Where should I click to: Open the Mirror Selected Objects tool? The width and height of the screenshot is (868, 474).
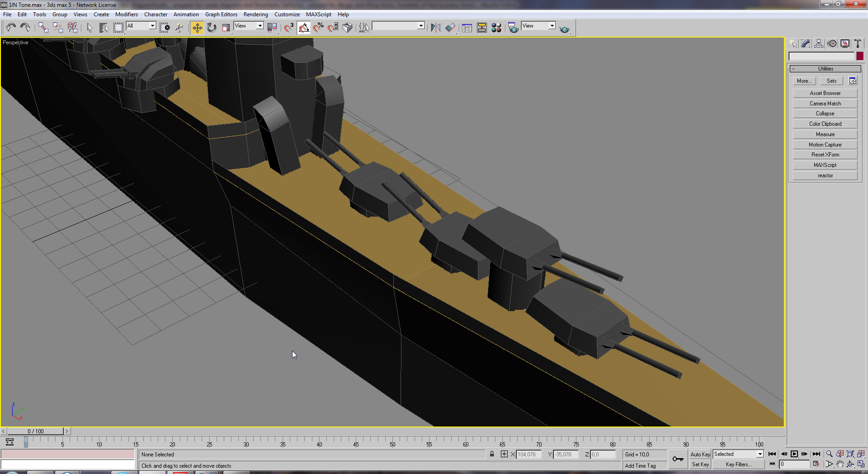point(435,28)
